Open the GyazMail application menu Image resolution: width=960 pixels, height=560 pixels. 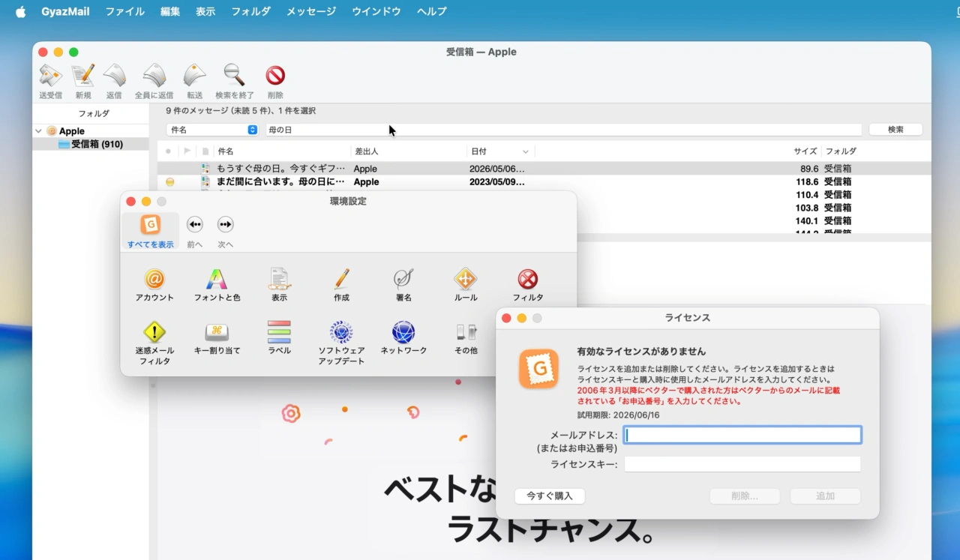coord(65,11)
